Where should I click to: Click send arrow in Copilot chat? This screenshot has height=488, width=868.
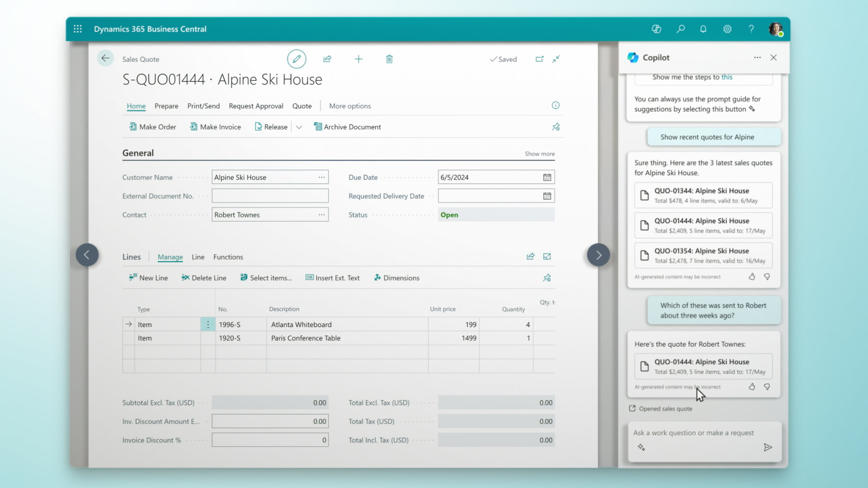pyautogui.click(x=768, y=447)
